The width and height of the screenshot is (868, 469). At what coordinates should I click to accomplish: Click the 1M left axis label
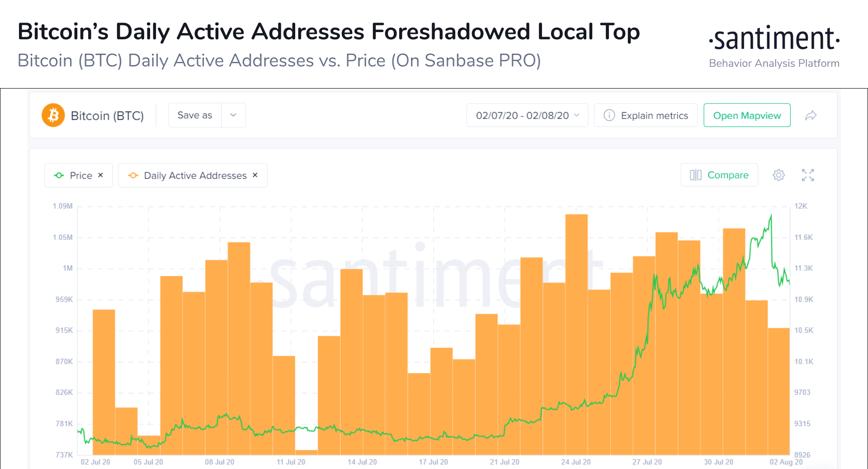[x=68, y=268]
